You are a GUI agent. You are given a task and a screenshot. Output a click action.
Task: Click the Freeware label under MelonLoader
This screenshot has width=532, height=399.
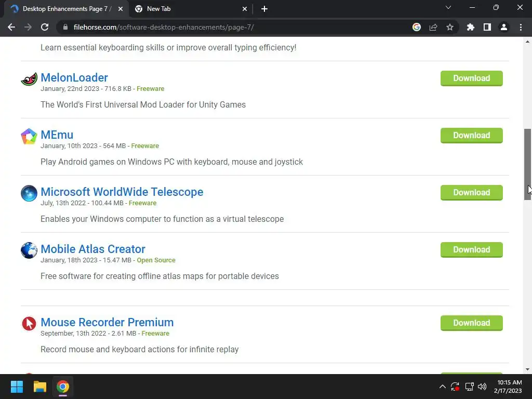point(151,89)
